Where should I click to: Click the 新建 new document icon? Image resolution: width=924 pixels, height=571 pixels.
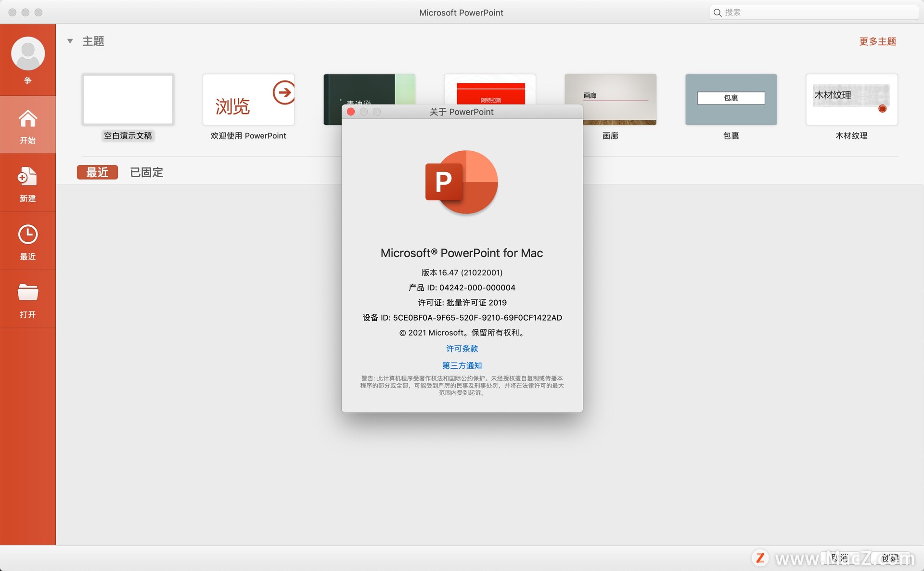27,177
